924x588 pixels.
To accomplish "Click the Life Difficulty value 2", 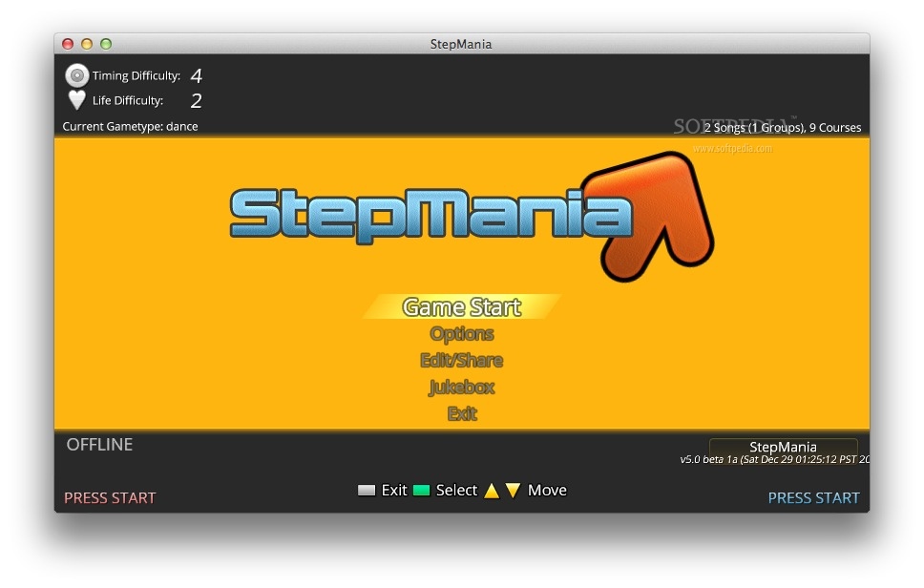I will point(197,101).
